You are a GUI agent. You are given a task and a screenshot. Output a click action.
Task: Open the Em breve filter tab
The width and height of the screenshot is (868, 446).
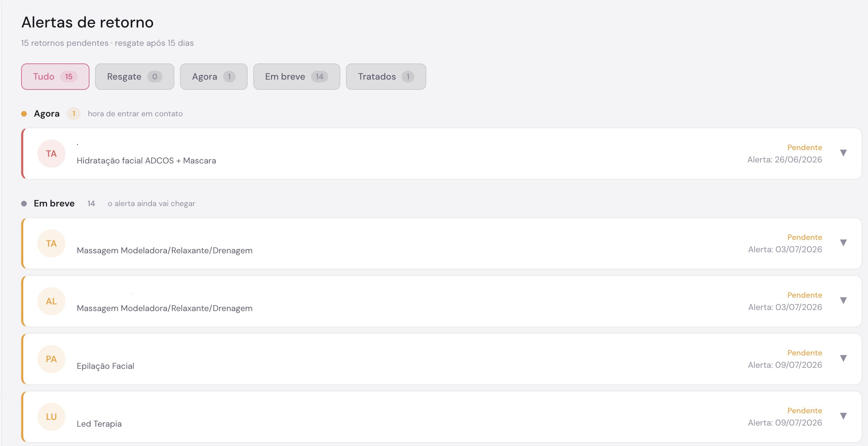[x=297, y=76]
